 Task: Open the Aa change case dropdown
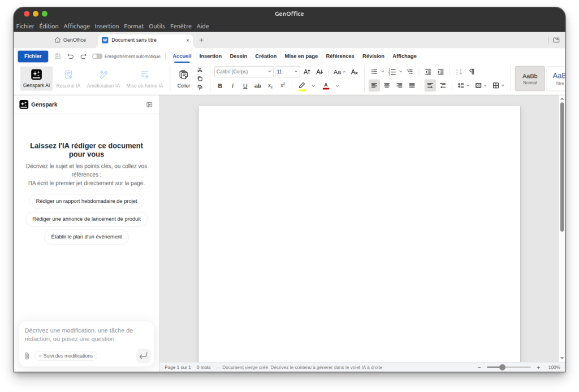[339, 72]
